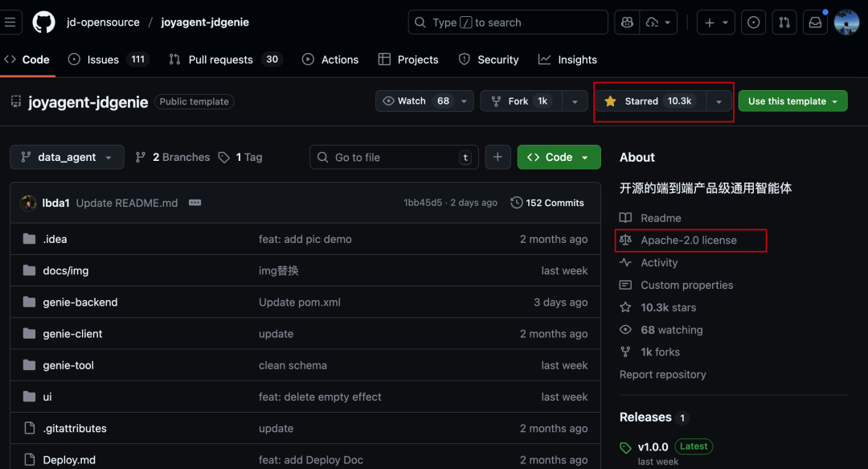Go to the GitHub homepage logo
Screen dimensions: 868x469
click(43, 23)
